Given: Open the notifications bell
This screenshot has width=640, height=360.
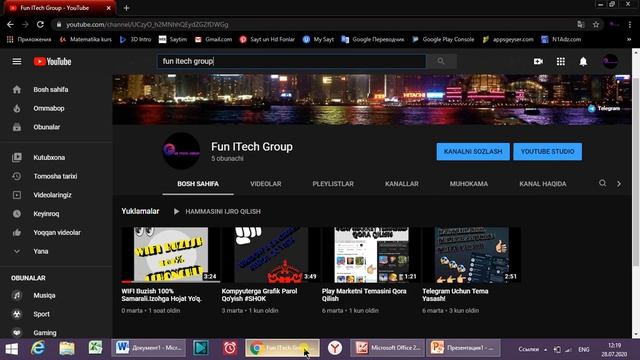Looking at the screenshot, I should click(x=583, y=62).
